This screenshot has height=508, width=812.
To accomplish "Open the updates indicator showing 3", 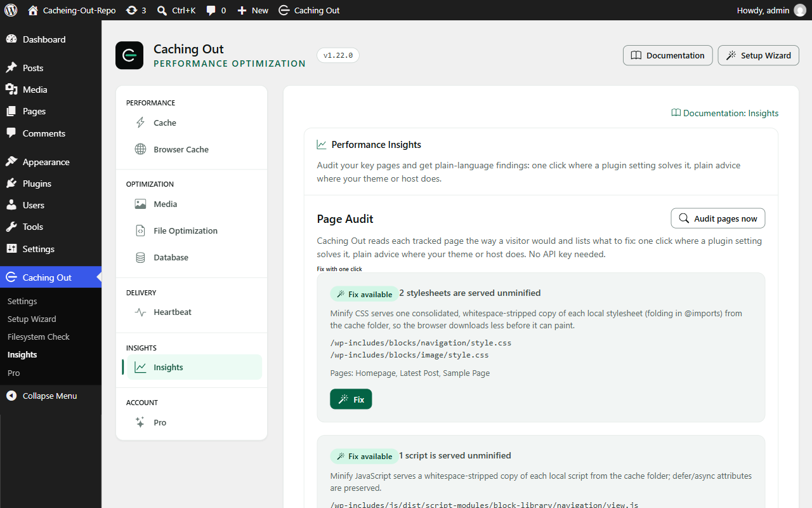I will (x=136, y=10).
